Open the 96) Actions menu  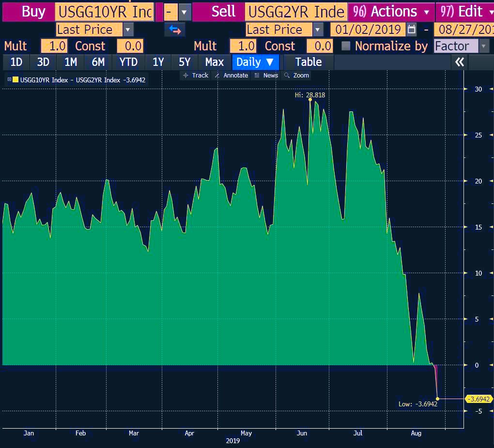click(x=391, y=12)
